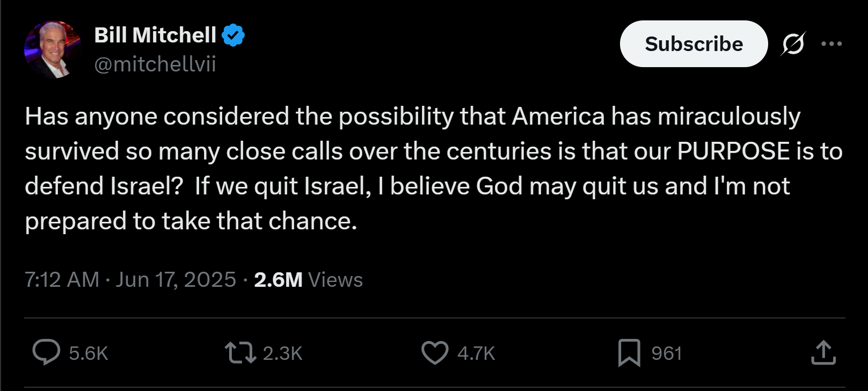Bookmark the post with the bookmark icon
Image resolution: width=868 pixels, height=391 pixels.
[629, 353]
